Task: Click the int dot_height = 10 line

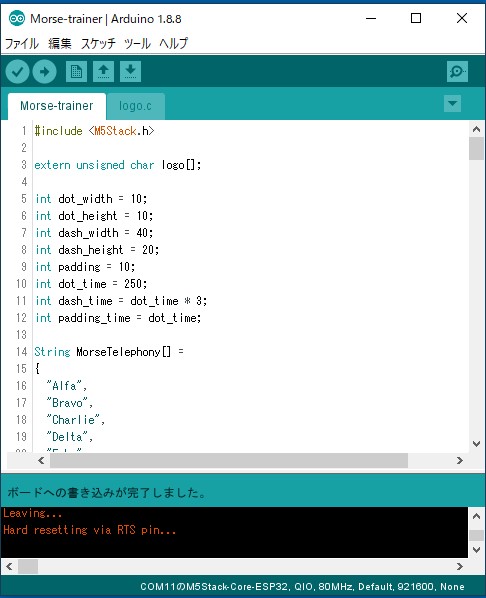Action: (x=94, y=216)
